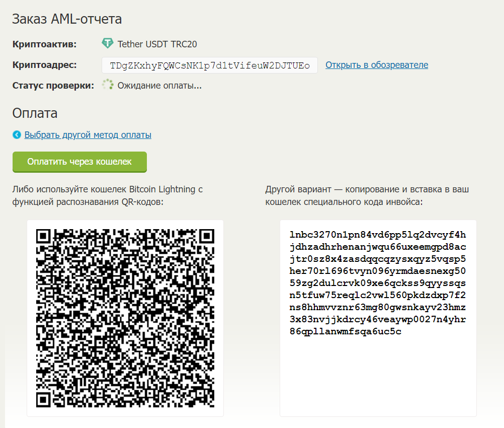504x428 pixels.
Task: Click the AML report order heading
Action: pyautogui.click(x=67, y=19)
